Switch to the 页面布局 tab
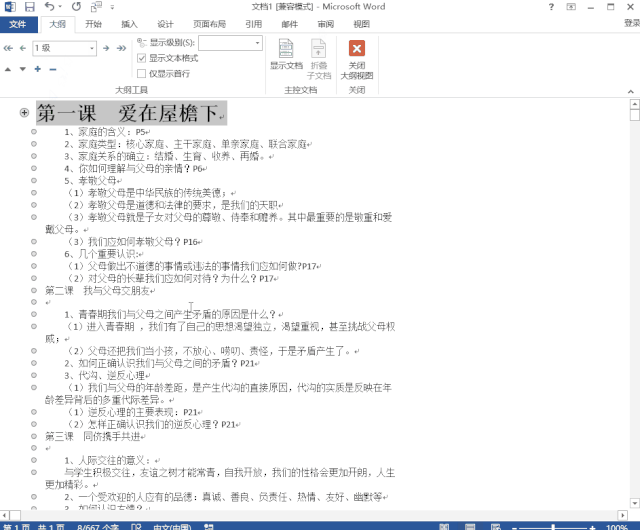The width and height of the screenshot is (640, 530). [209, 24]
